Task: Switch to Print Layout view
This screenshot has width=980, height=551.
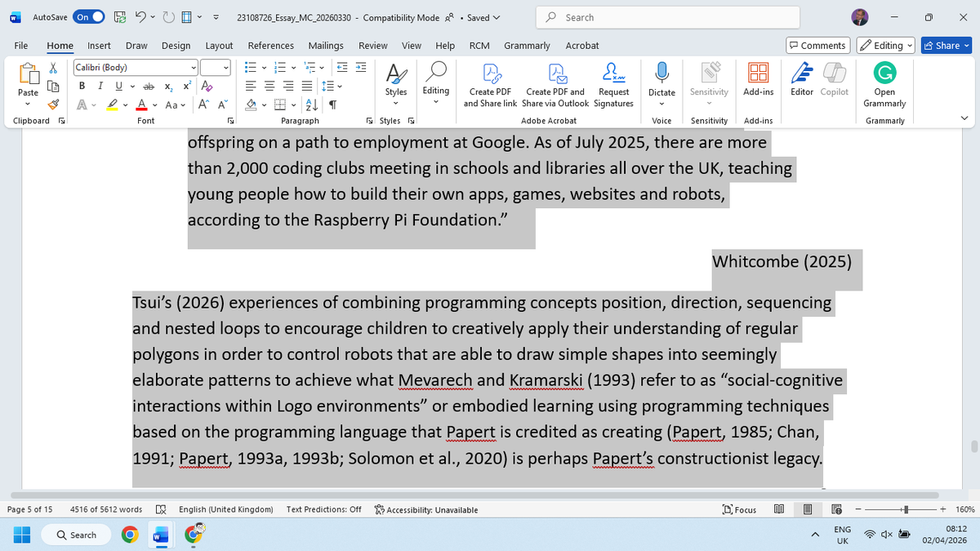Action: 807,509
